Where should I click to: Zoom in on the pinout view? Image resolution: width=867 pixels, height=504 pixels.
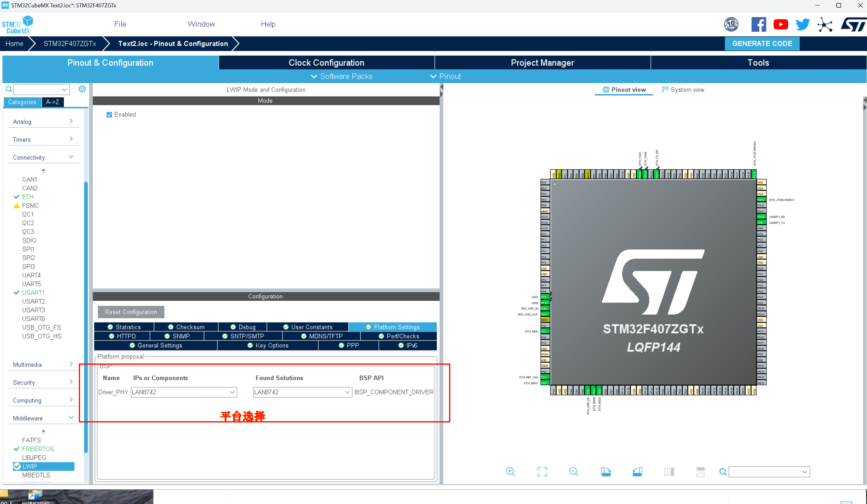point(511,472)
